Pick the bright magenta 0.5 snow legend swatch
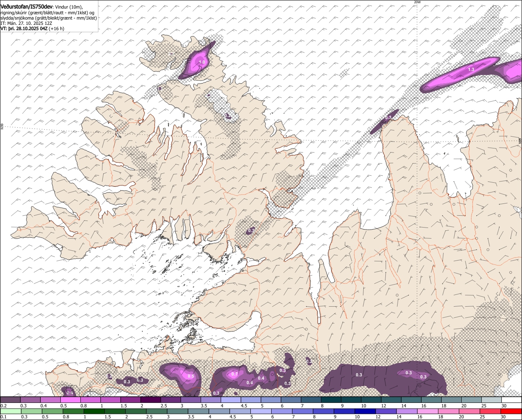The width and height of the screenshot is (522, 420). tap(71, 400)
